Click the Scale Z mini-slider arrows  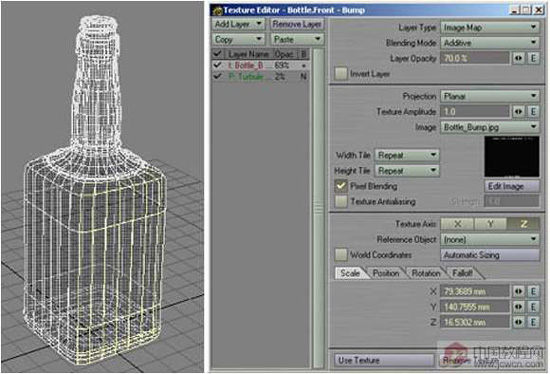[x=519, y=322]
